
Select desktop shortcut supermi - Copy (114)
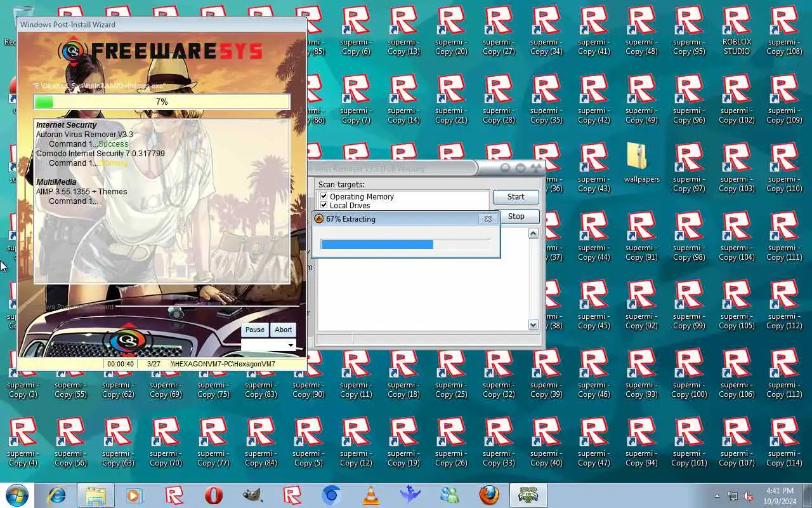(784, 442)
